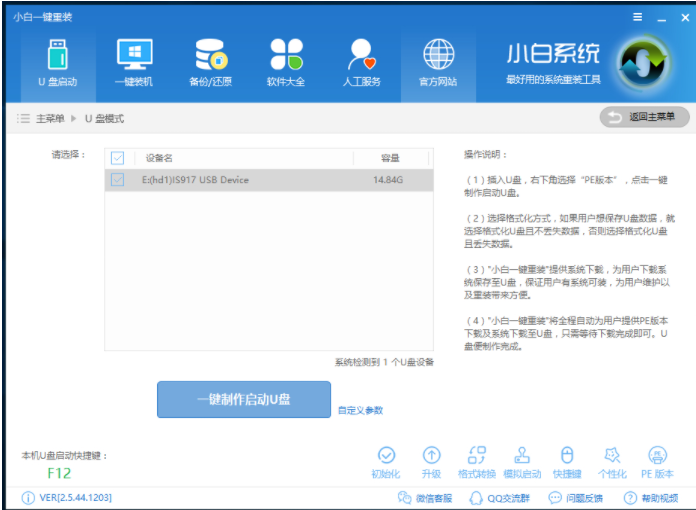
Task: Click the PE 版本 icon
Action: coord(657,463)
